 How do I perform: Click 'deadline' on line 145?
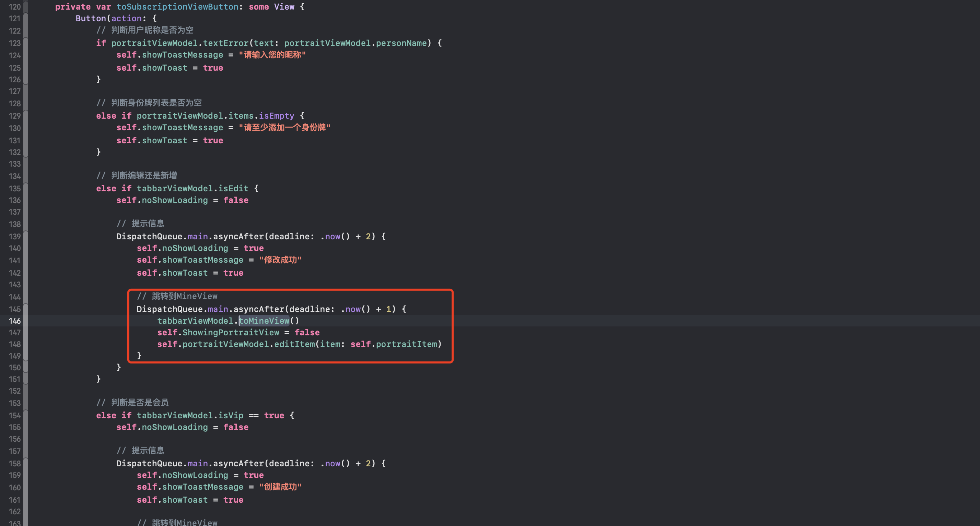click(310, 309)
